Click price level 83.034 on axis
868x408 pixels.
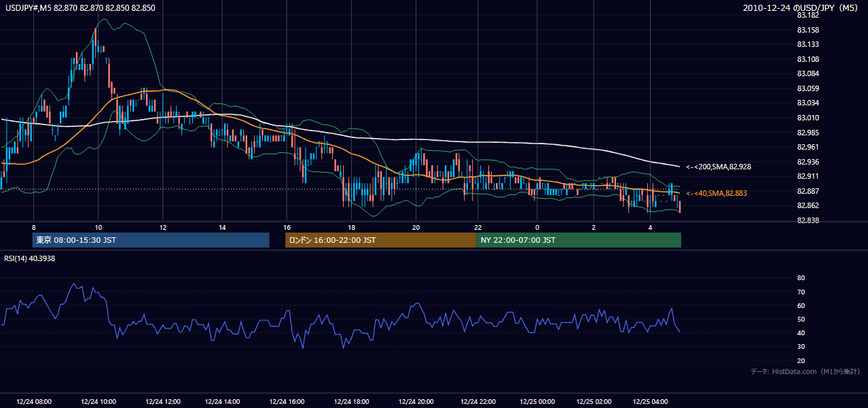click(x=808, y=103)
